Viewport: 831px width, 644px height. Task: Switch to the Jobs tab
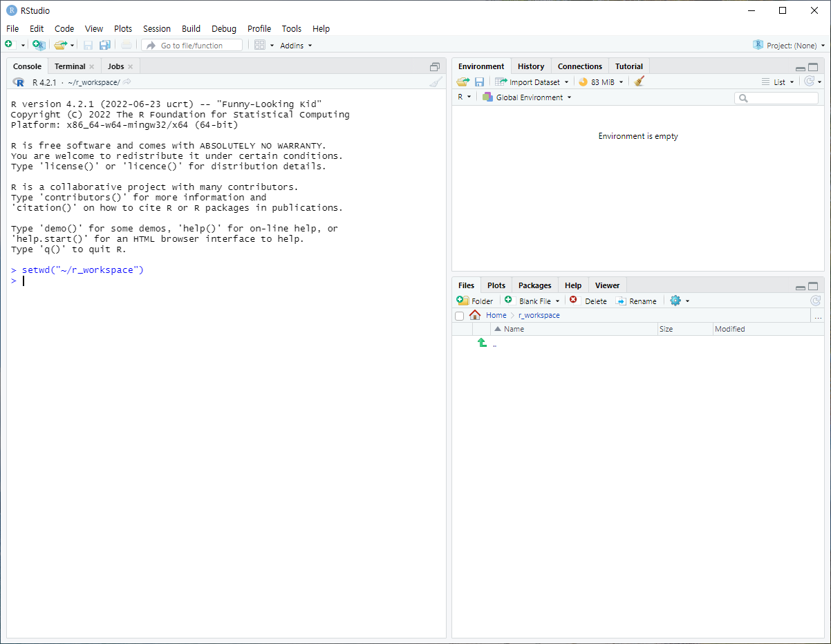(116, 66)
